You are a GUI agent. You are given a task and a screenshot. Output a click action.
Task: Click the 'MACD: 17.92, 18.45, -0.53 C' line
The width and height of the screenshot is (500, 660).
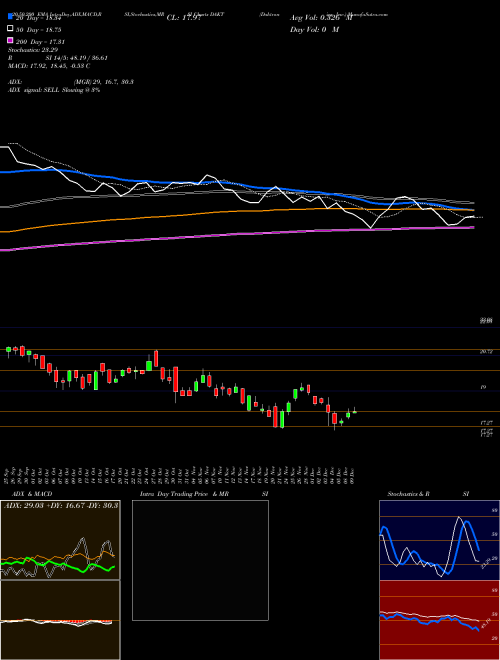[49, 66]
